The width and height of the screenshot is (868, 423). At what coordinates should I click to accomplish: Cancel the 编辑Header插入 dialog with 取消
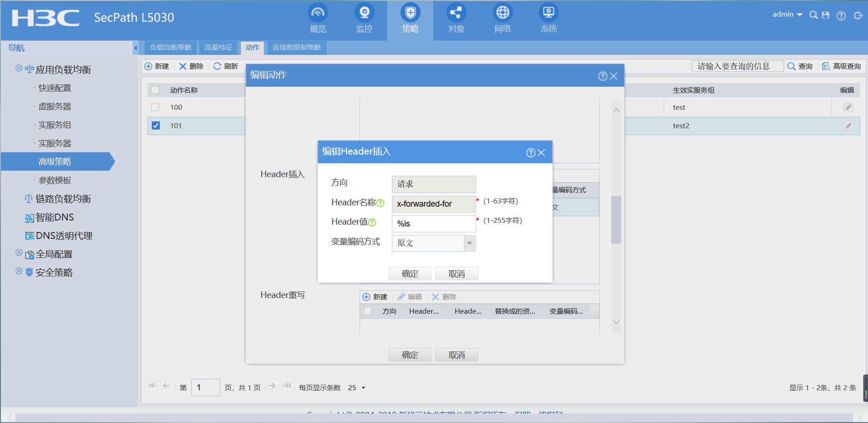pos(457,274)
